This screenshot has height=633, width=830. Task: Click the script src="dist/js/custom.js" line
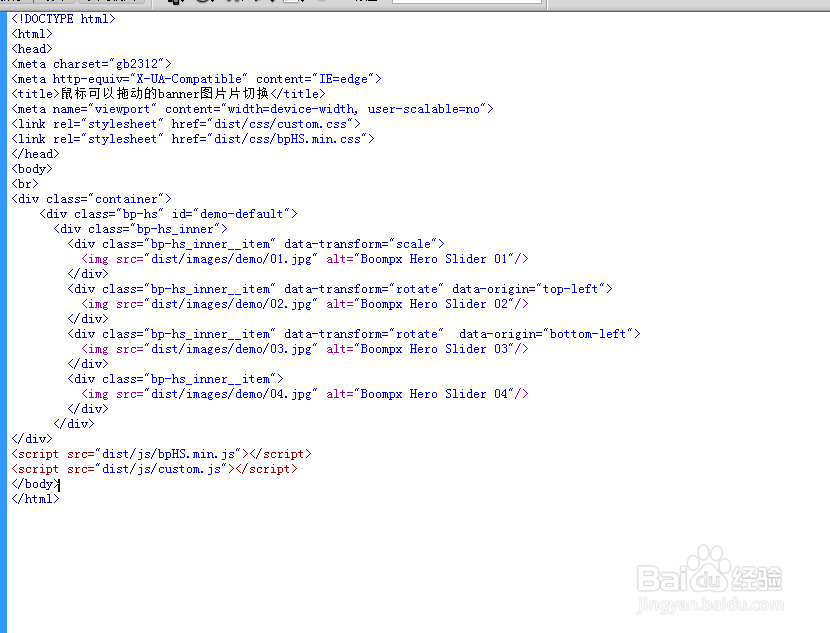tap(155, 469)
